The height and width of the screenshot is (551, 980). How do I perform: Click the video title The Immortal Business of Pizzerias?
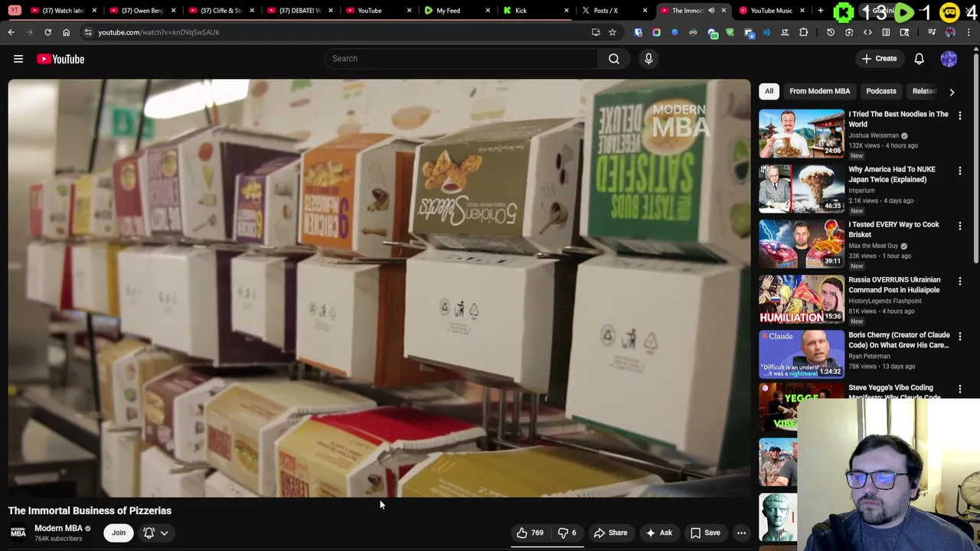coord(90,510)
